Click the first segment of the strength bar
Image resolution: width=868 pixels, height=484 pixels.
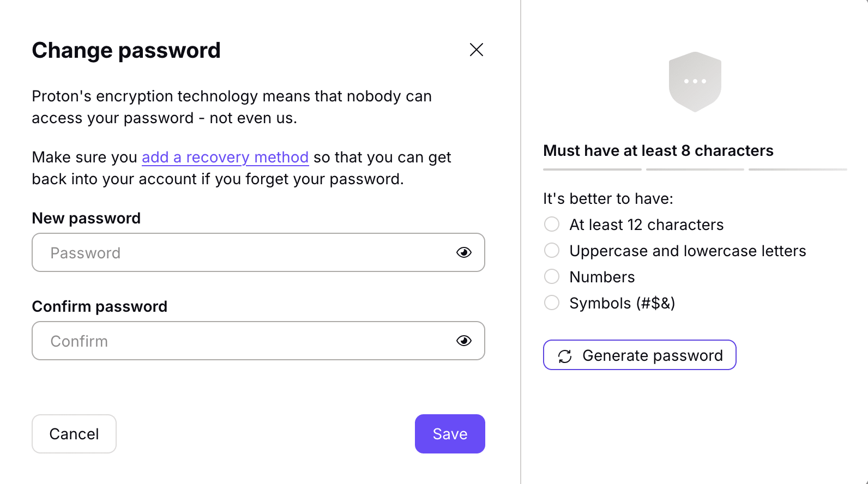point(592,170)
